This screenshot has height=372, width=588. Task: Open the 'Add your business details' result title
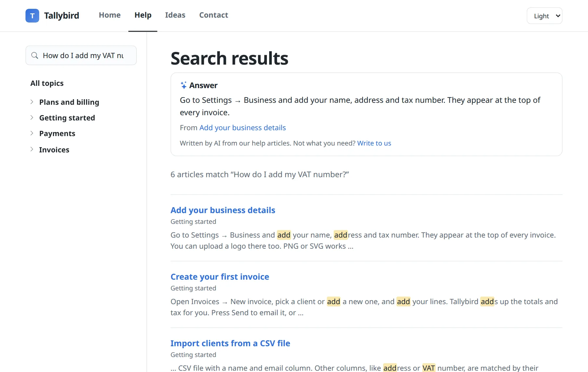[x=223, y=210]
